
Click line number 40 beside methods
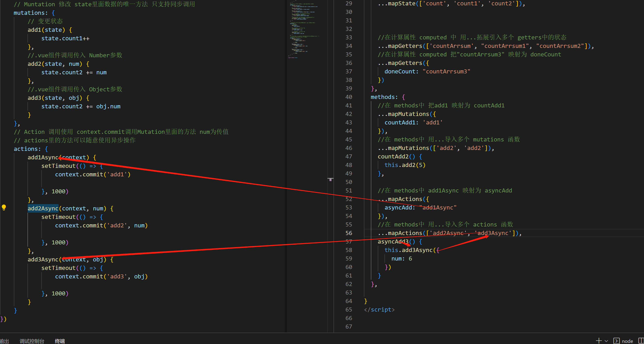[348, 97]
